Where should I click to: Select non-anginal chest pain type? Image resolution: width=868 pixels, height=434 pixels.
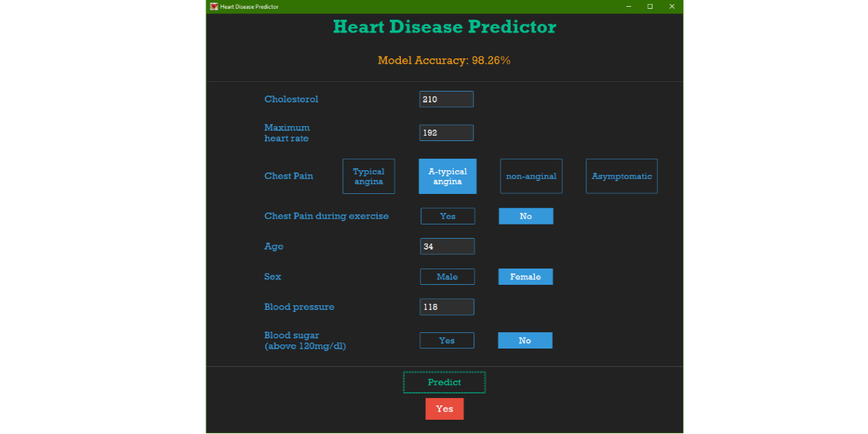(x=531, y=176)
